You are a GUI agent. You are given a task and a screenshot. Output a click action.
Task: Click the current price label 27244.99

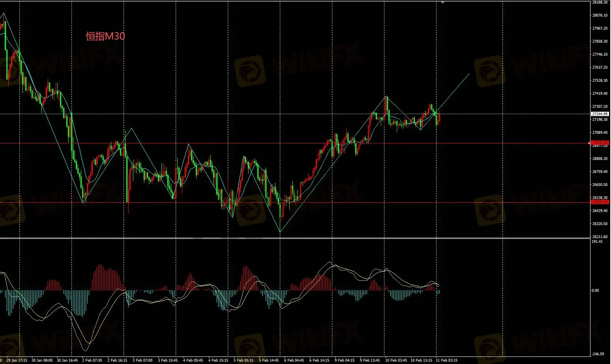coord(600,114)
